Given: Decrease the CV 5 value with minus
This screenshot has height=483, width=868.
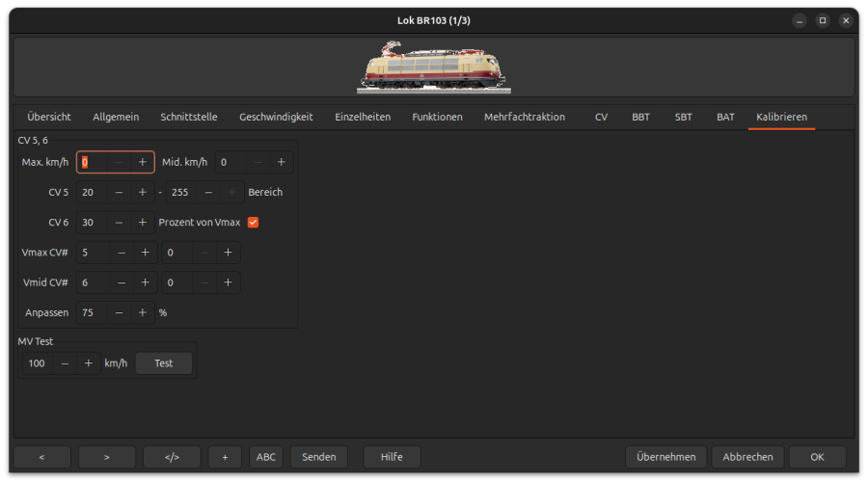Looking at the screenshot, I should coord(119,192).
